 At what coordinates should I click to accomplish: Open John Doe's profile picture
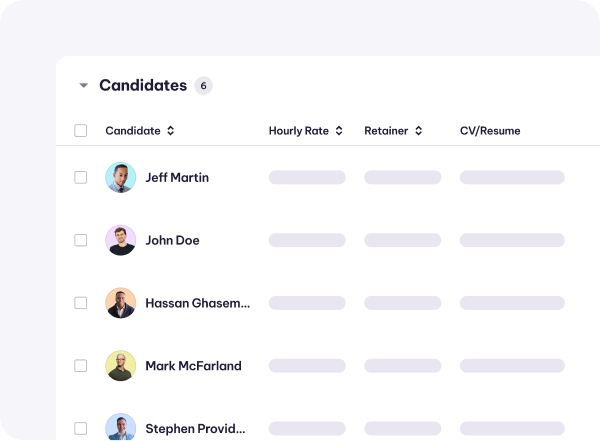[121, 240]
